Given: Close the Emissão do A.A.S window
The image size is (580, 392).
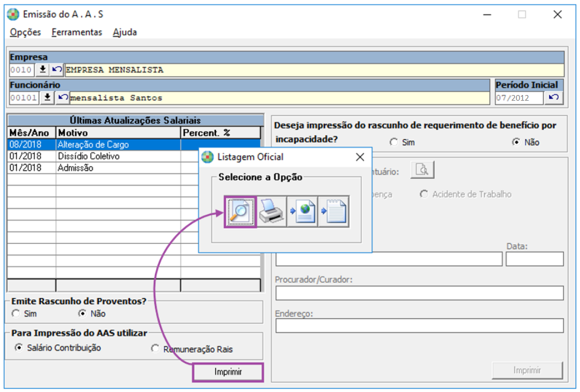Looking at the screenshot, I should coord(558,15).
